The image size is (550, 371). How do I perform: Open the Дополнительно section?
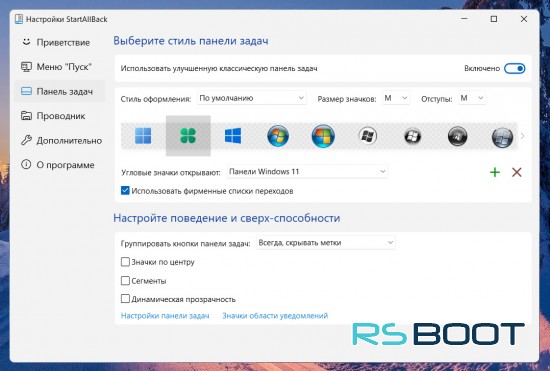pyautogui.click(x=60, y=140)
